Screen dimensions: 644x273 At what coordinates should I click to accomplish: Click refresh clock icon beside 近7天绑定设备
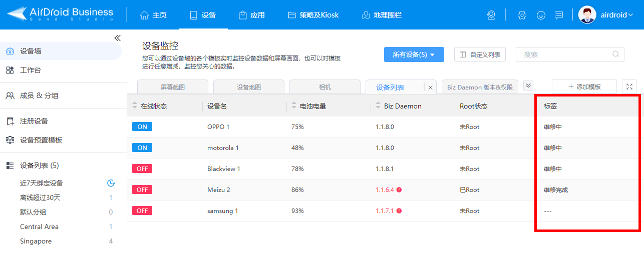[111, 183]
